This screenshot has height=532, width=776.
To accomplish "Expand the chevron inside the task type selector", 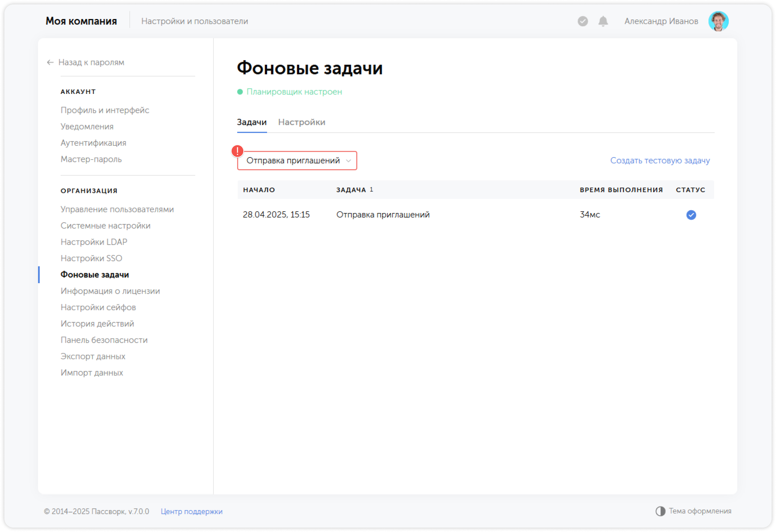I will point(348,161).
